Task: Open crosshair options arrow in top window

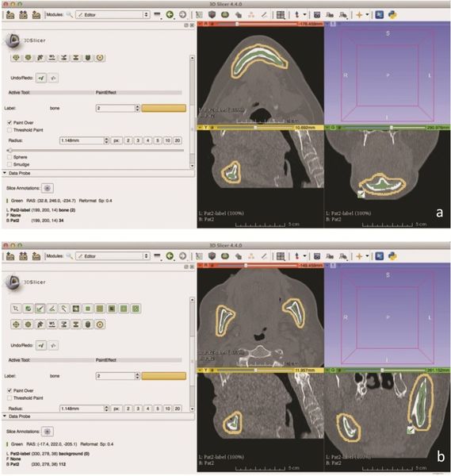Action: point(367,14)
